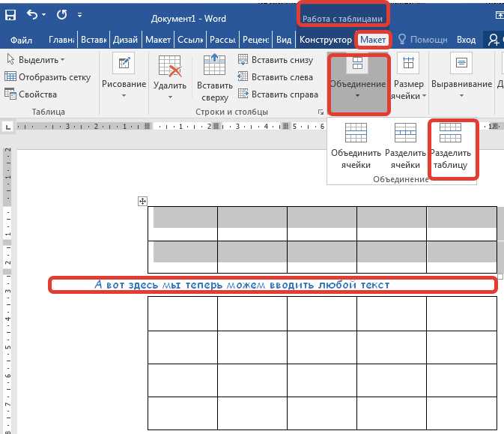The height and width of the screenshot is (434, 504).
Task: Open Customize Quick Access Toolbar dropdown
Action: pos(79,14)
